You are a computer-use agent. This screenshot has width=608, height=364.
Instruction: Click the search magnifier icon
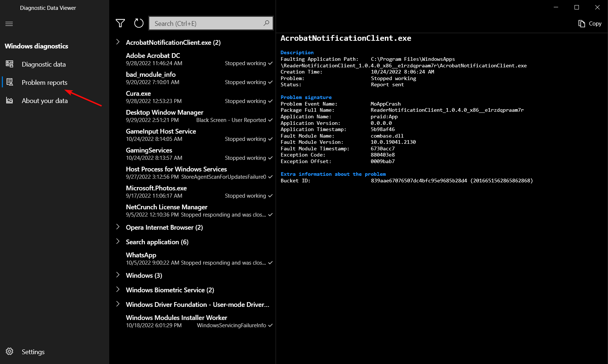[267, 23]
